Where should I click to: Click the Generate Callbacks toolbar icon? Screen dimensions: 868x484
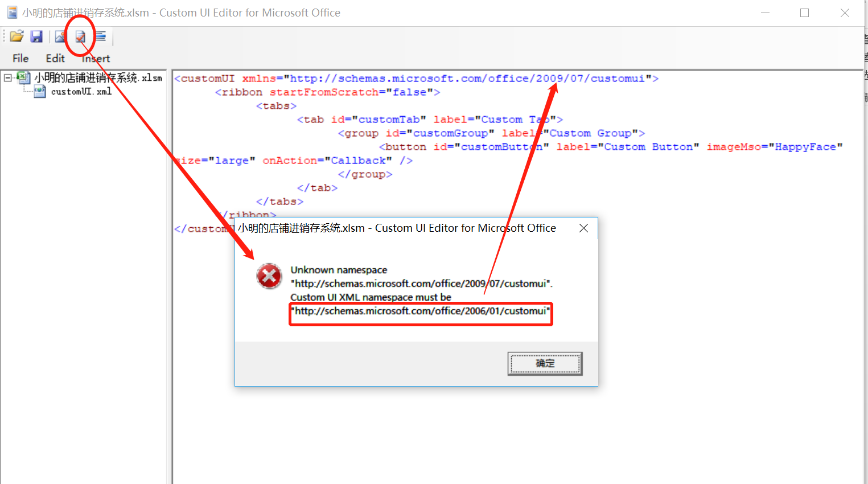coord(100,36)
